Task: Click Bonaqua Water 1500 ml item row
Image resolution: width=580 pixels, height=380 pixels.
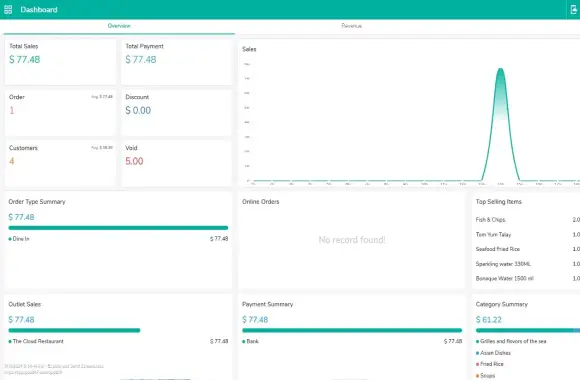Action: (x=528, y=278)
